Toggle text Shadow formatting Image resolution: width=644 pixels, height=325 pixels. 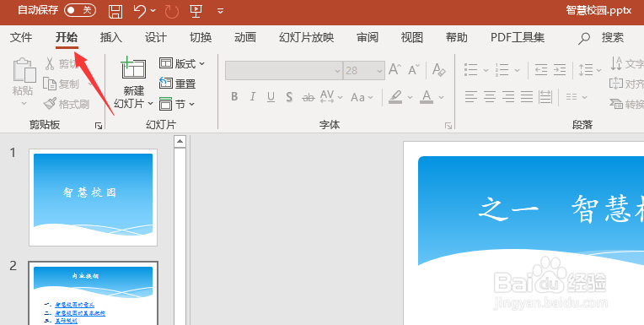(x=289, y=97)
